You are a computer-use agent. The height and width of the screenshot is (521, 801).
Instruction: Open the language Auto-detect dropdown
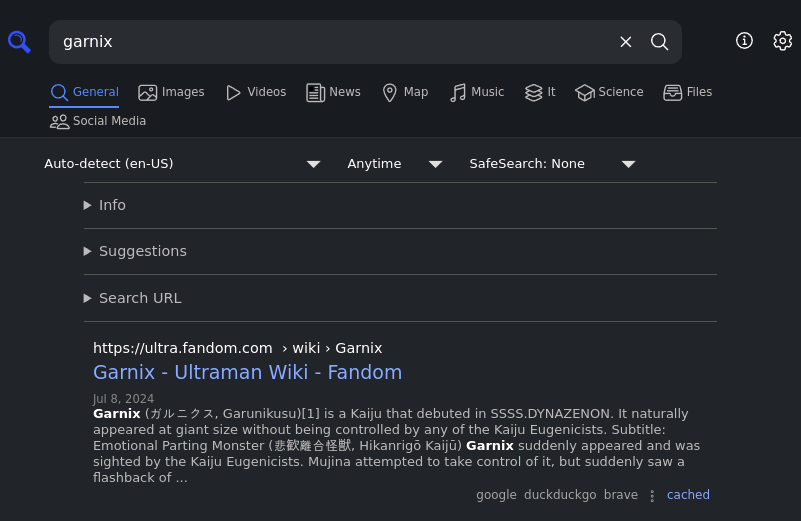pos(183,164)
